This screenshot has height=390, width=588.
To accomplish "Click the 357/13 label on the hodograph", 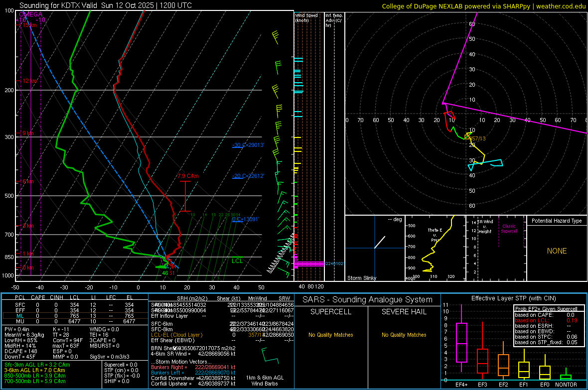I will pos(477,138).
